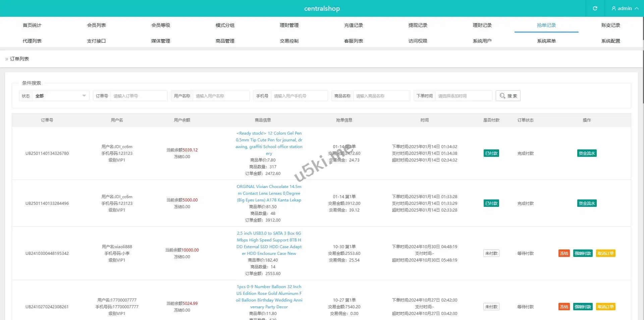Click the 订单号 search input field
The height and width of the screenshot is (320, 644).
pos(139,96)
